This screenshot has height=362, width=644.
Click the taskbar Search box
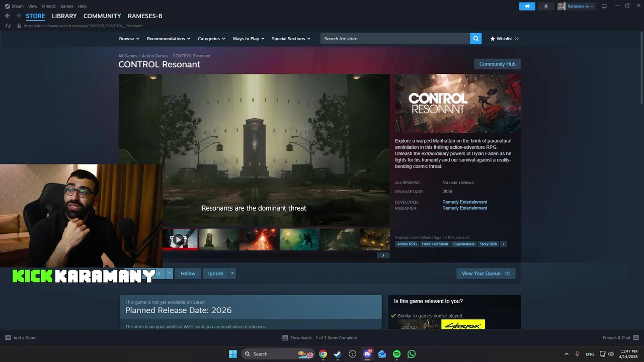tap(278, 354)
